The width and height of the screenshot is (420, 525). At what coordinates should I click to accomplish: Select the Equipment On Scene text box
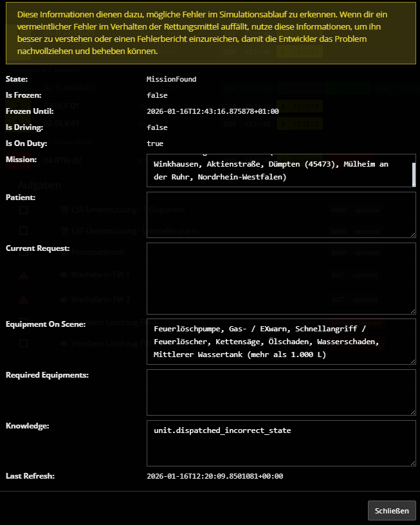[x=280, y=341]
